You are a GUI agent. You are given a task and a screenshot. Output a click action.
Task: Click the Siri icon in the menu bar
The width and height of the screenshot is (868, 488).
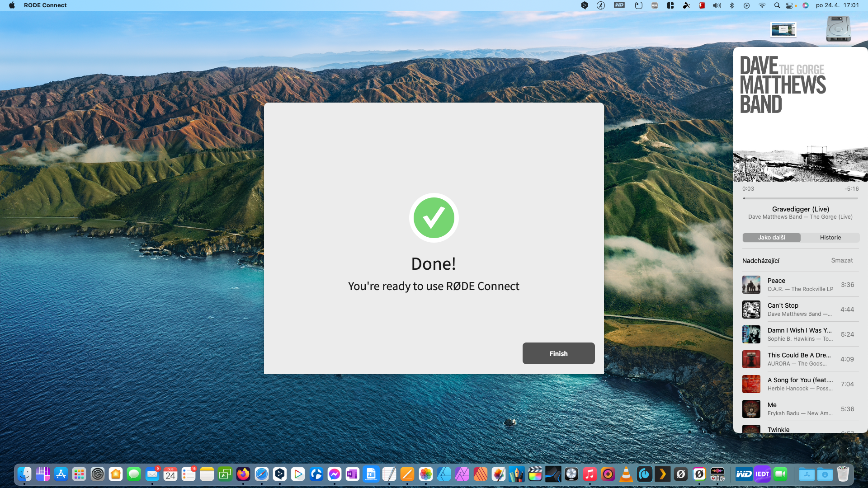(x=806, y=5)
